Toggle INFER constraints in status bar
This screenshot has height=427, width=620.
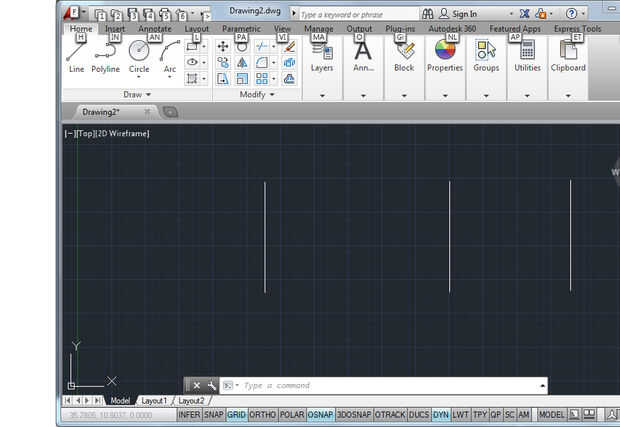coord(189,415)
